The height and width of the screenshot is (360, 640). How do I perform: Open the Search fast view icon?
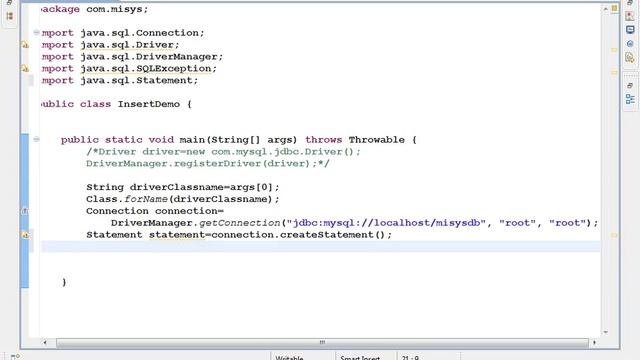click(x=630, y=58)
